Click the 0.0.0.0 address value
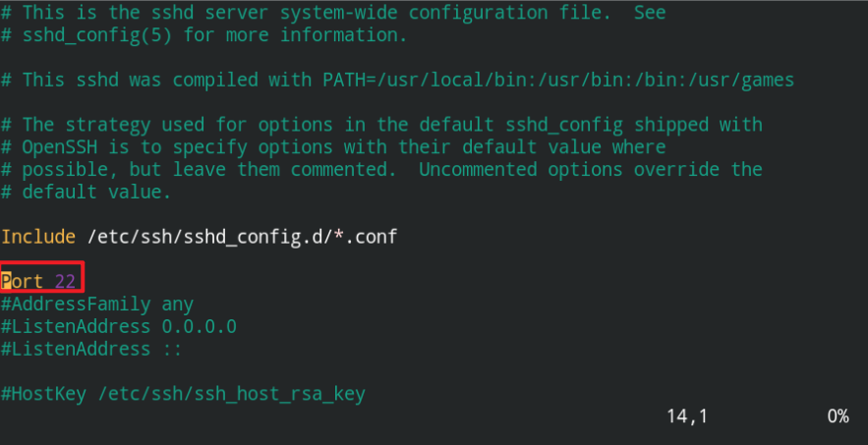 click(x=200, y=326)
